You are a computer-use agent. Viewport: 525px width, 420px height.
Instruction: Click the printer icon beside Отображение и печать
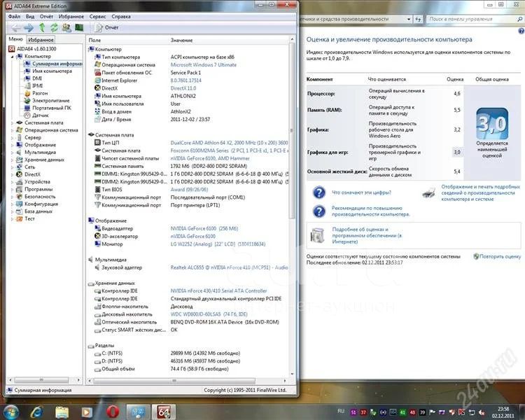coord(428,193)
